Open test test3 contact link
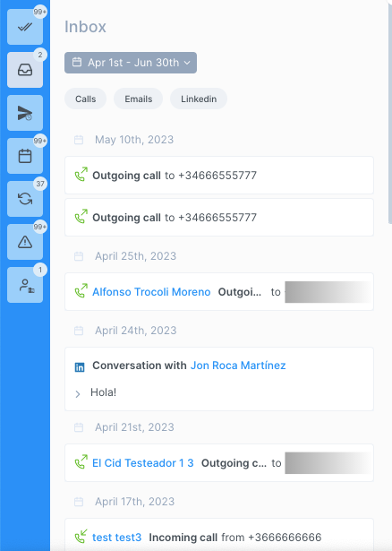392x551 pixels. 117,538
